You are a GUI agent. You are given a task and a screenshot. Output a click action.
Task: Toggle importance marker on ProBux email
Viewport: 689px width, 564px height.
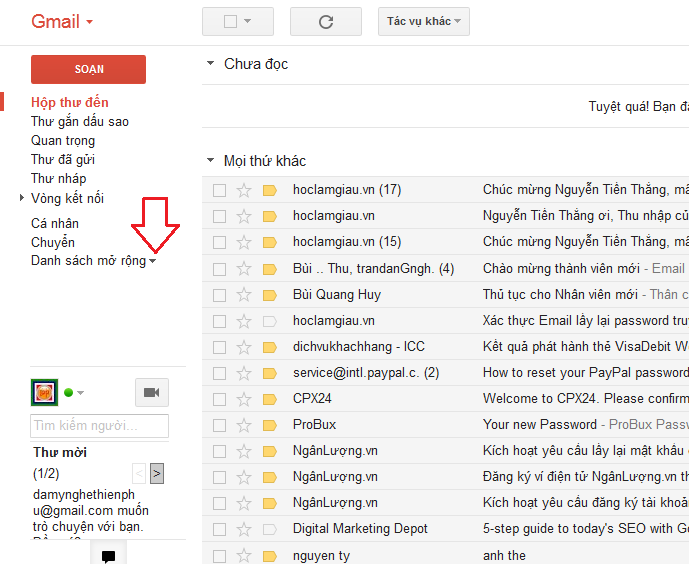[x=270, y=425]
